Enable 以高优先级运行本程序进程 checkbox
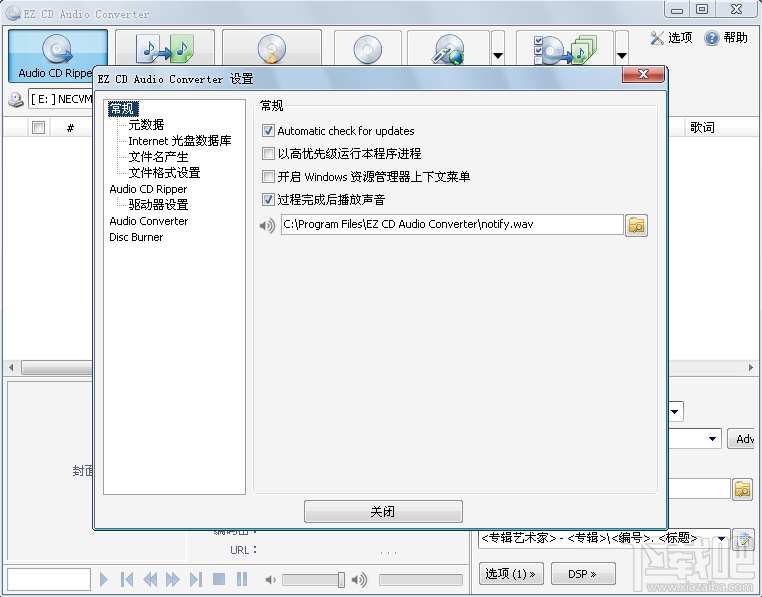Screen dimensions: 762x597 [268, 154]
